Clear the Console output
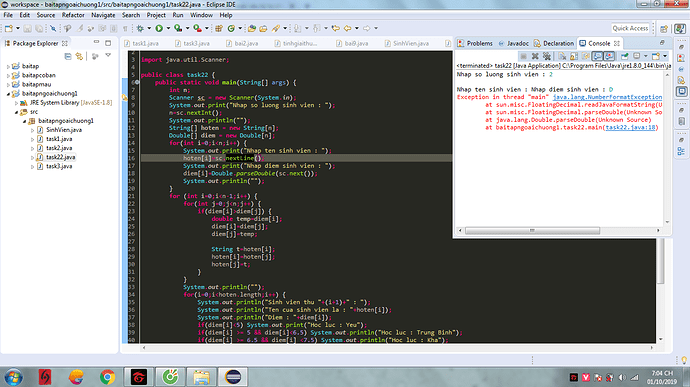The height and width of the screenshot is (387, 690). (562, 56)
